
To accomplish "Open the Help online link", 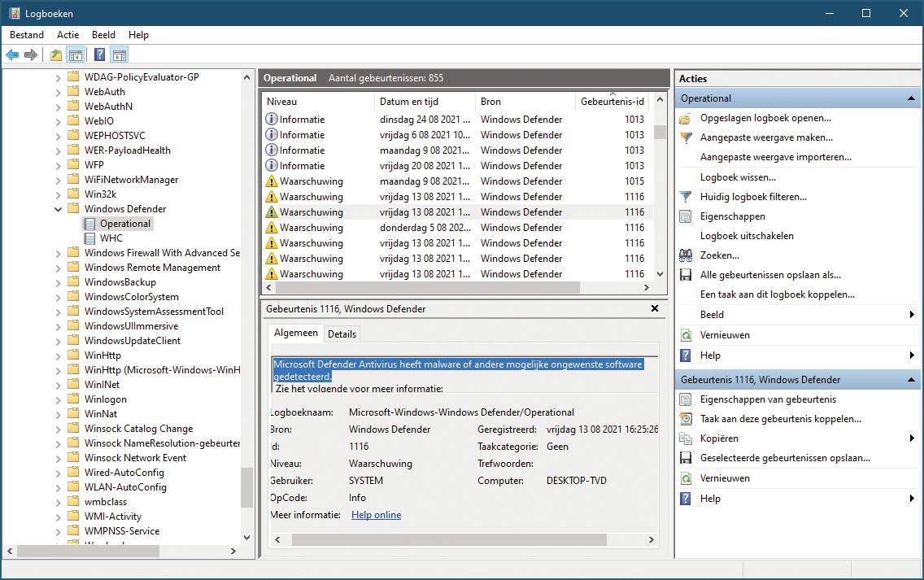I will coord(376,515).
